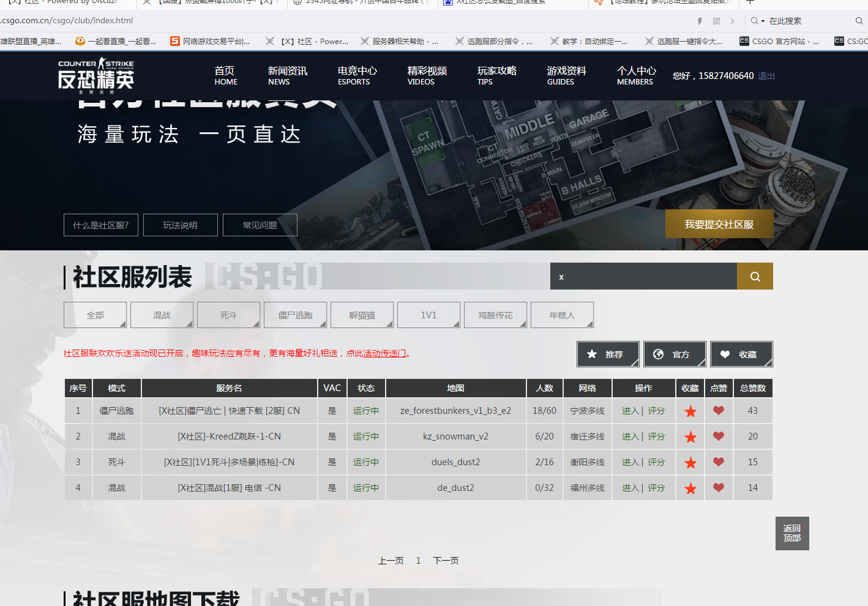Toggle the 收藏 favorites filter
The width and height of the screenshot is (868, 606).
(x=741, y=354)
